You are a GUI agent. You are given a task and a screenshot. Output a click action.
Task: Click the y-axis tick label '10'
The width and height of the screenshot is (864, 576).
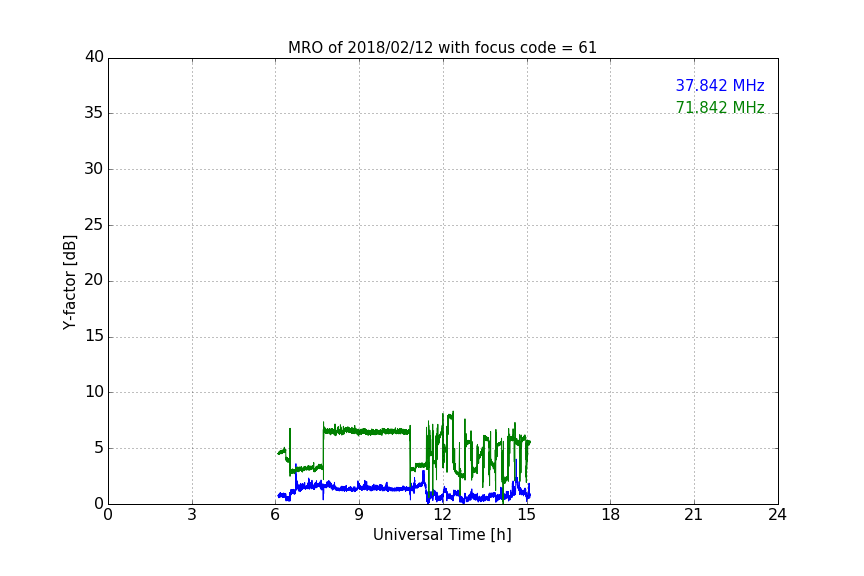[x=94, y=392]
